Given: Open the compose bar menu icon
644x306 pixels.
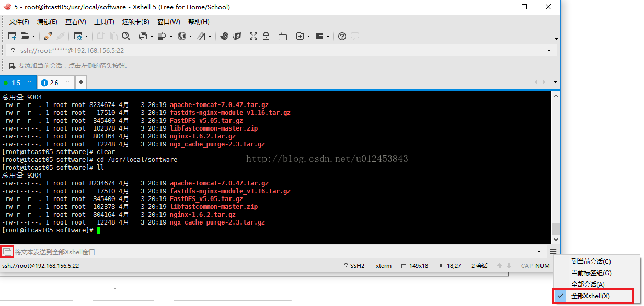Looking at the screenshot, I should (x=553, y=252).
